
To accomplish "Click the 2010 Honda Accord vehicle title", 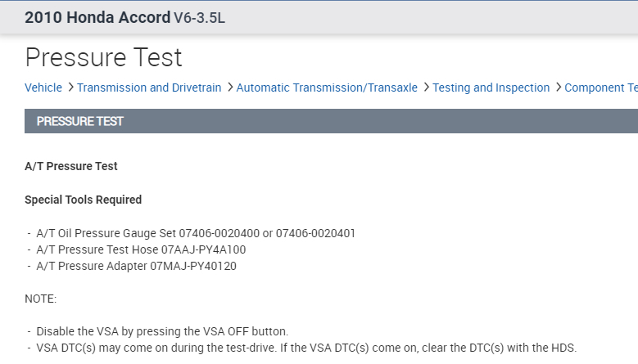I will [97, 18].
